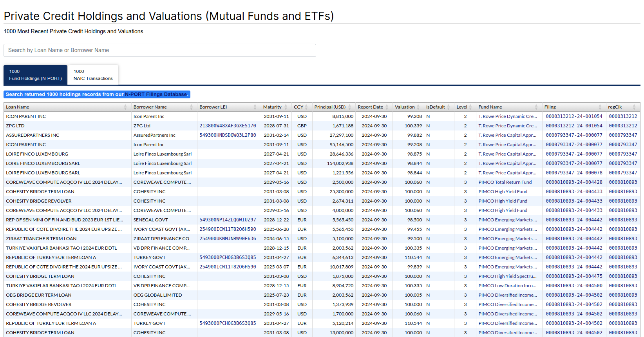The height and width of the screenshot is (337, 644).
Task: Open ZPG Ltd LEI 213800W48XAF3GXE5170
Action: click(x=228, y=126)
